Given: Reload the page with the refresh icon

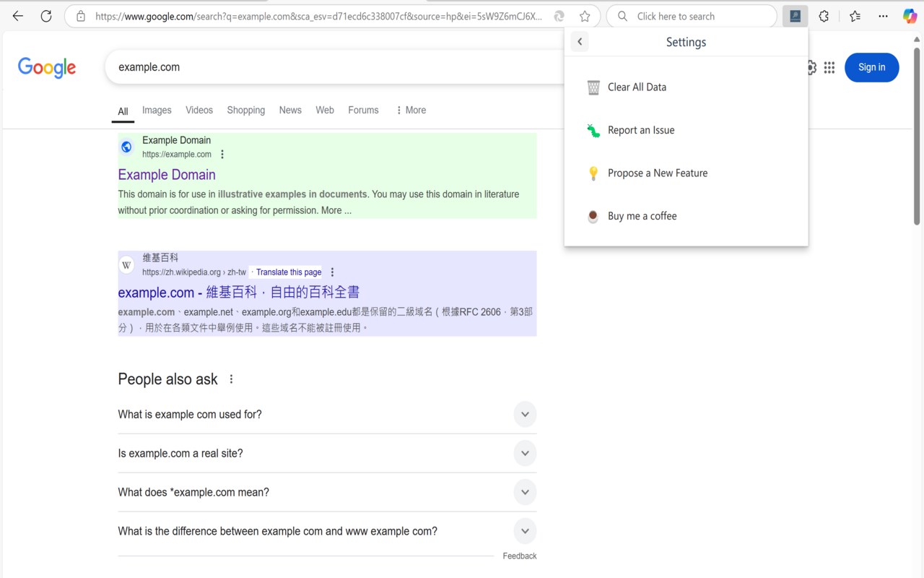Looking at the screenshot, I should point(46,16).
